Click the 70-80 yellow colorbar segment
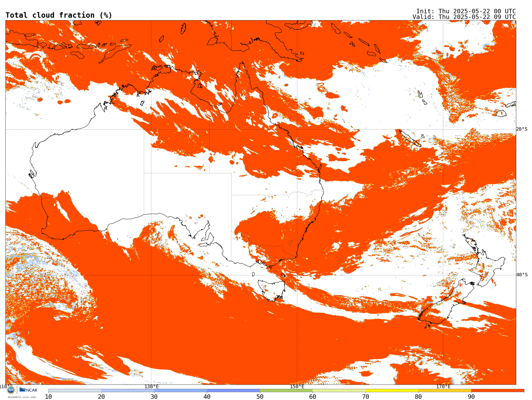Screen dimensions: 532x400 pos(392,391)
